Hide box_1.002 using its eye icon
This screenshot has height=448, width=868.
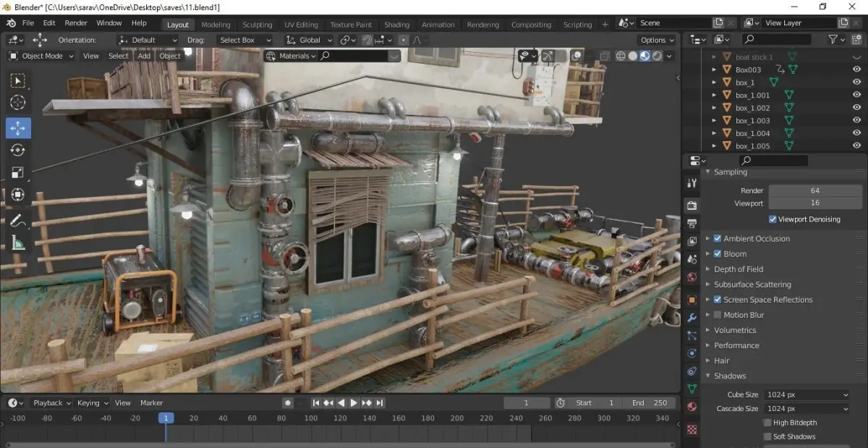856,108
